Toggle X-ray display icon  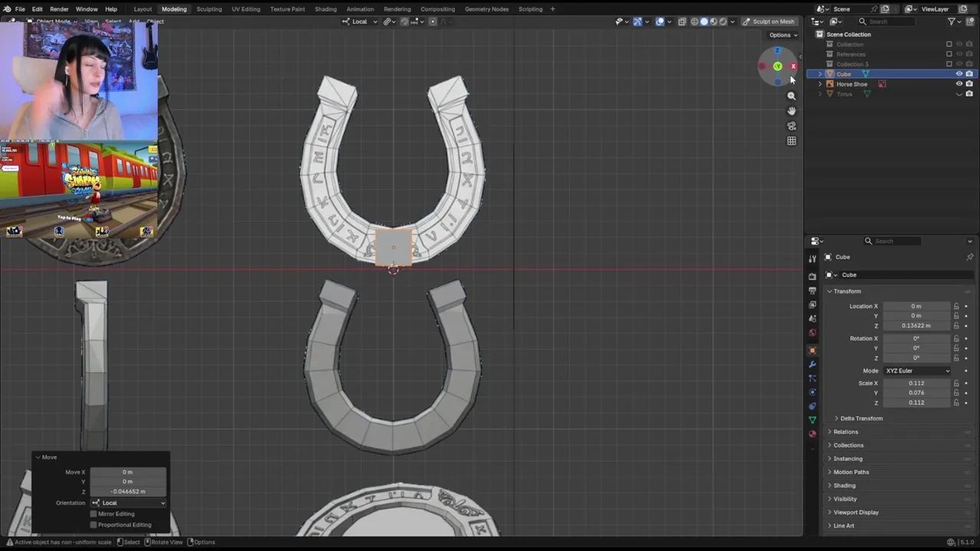coord(681,21)
